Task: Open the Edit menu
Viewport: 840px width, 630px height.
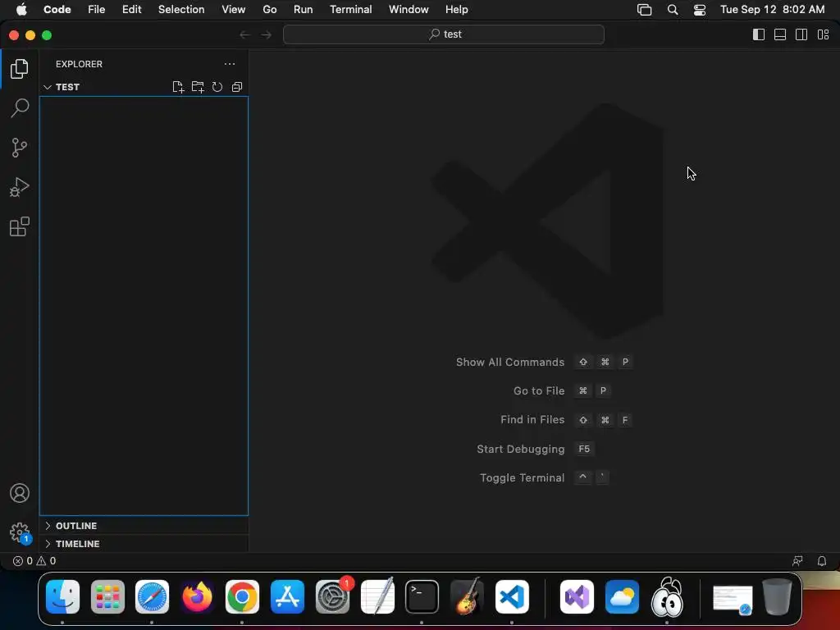Action: [131, 10]
